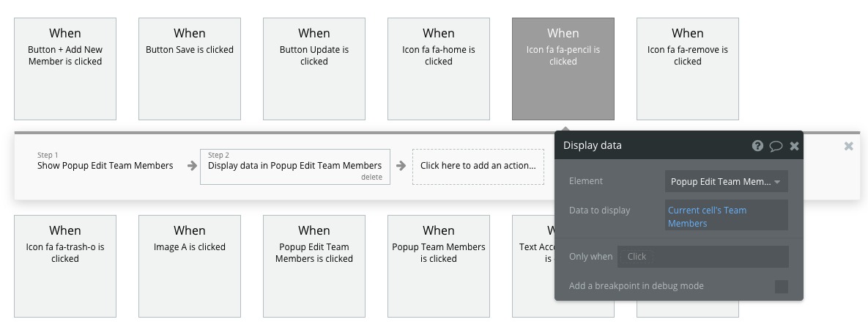Select Step 2 Display data action

294,166
